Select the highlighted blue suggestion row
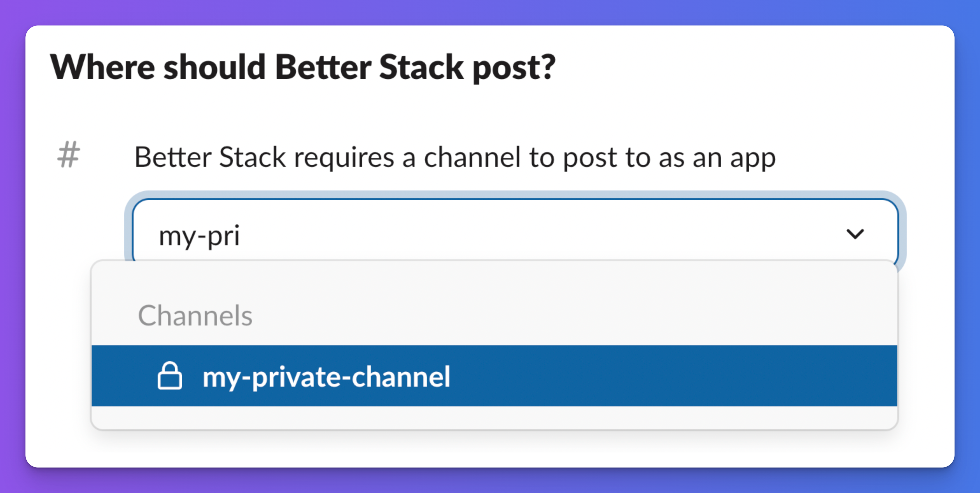The image size is (980, 493). tap(494, 376)
